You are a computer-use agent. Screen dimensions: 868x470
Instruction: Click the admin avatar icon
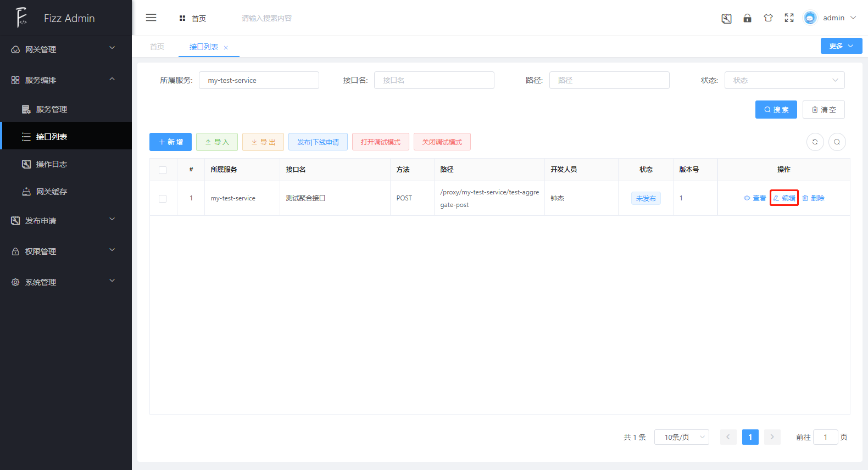point(810,18)
